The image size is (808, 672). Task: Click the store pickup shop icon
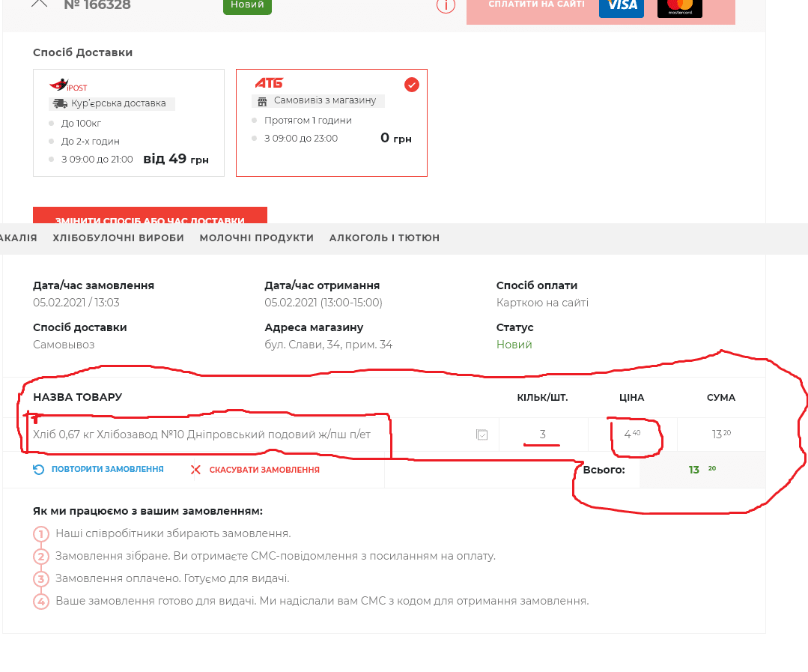point(262,101)
